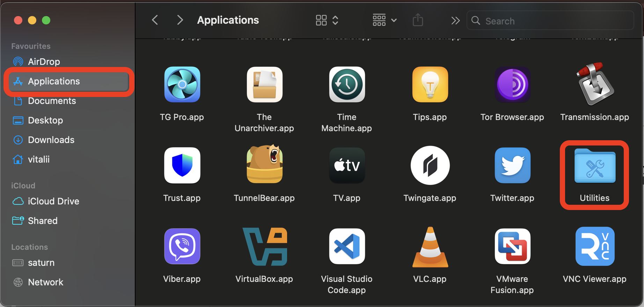Image resolution: width=644 pixels, height=307 pixels.
Task: Click the Twitter app bird icon
Action: [512, 165]
